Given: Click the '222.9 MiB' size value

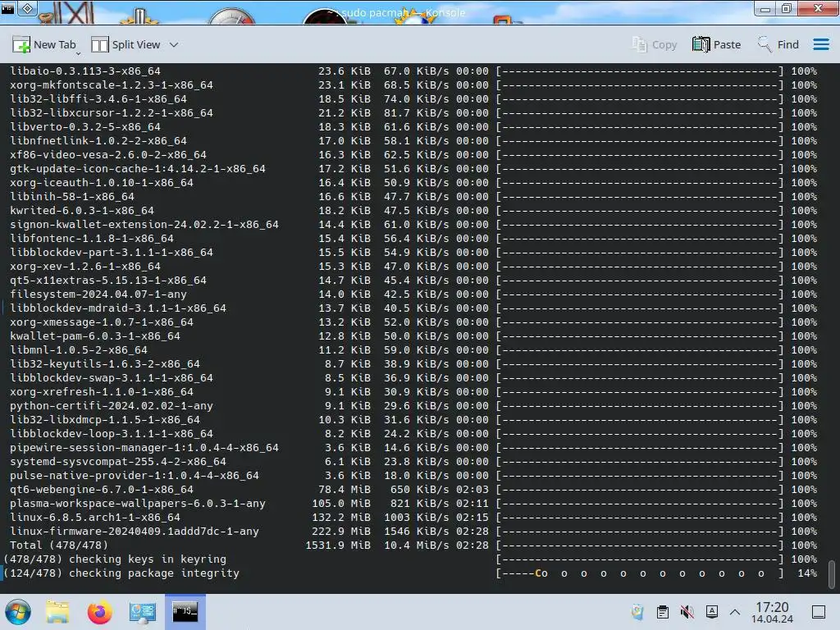Looking at the screenshot, I should pyautogui.click(x=341, y=531).
